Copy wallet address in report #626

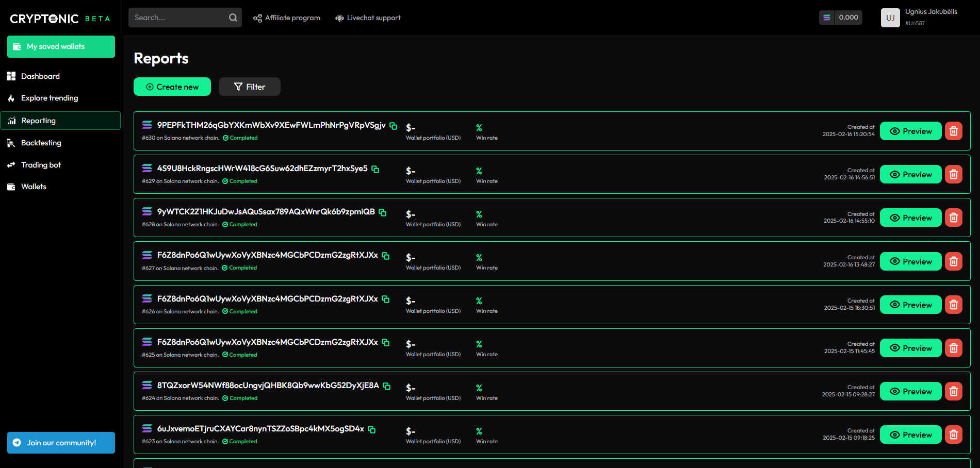click(x=386, y=299)
